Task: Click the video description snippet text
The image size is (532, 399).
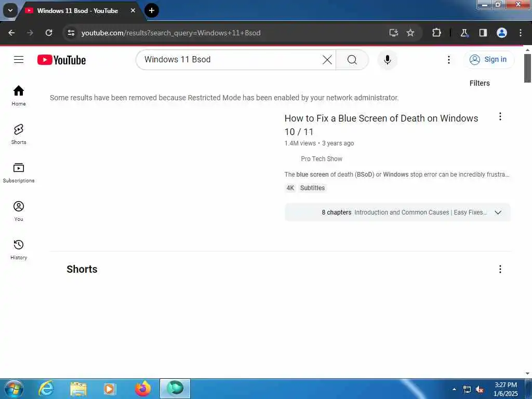Action: coord(397,175)
